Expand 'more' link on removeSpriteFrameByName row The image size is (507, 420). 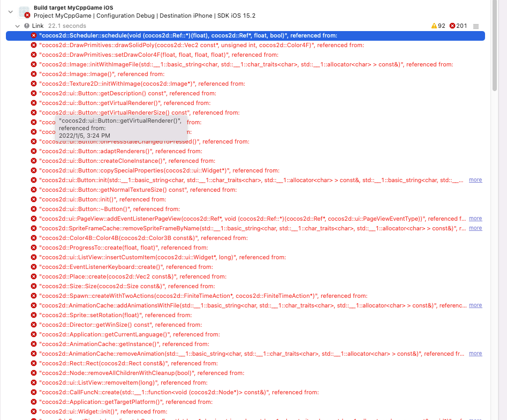pos(475,228)
